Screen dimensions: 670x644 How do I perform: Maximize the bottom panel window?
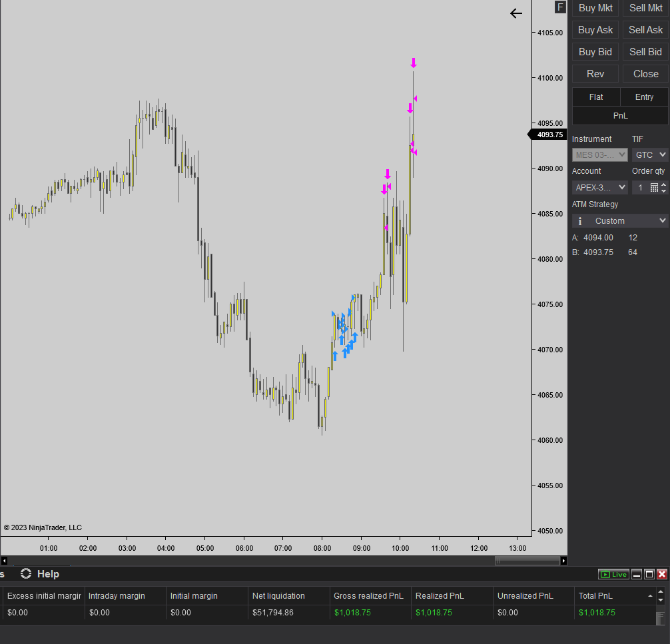649,574
